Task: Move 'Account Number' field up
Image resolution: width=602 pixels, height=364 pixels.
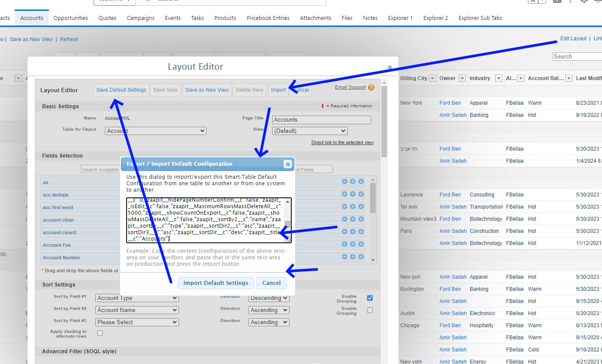Action: 353,257
